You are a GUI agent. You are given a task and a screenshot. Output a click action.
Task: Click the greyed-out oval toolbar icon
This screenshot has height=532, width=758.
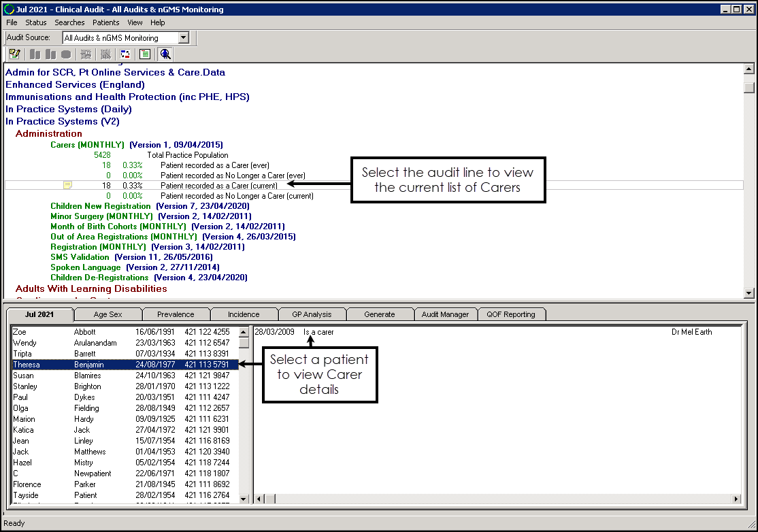click(66, 54)
